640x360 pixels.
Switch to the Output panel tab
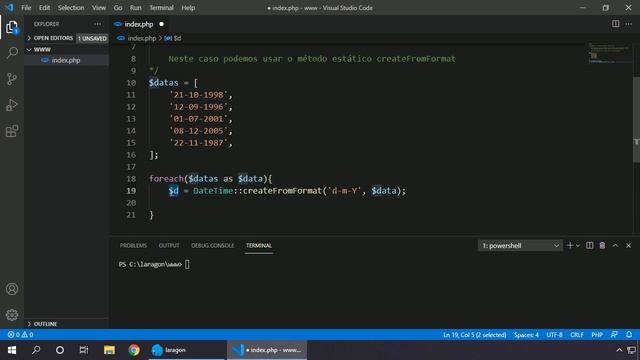point(169,245)
